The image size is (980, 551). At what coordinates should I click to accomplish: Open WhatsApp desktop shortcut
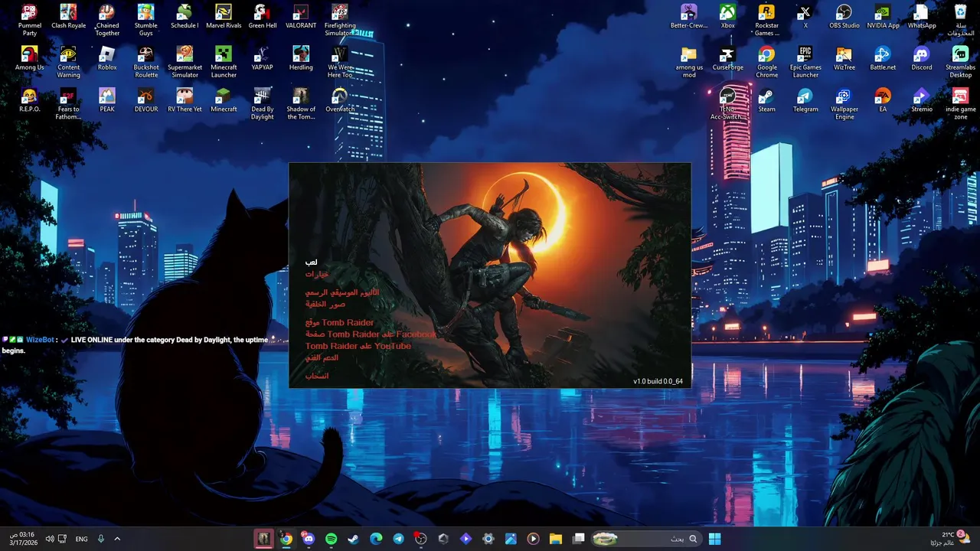[922, 17]
